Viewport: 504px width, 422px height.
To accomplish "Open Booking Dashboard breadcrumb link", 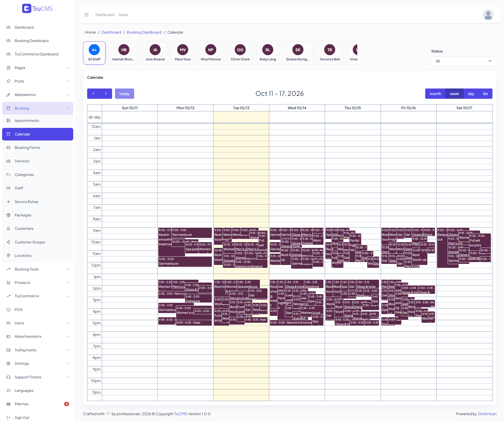I will click(144, 32).
